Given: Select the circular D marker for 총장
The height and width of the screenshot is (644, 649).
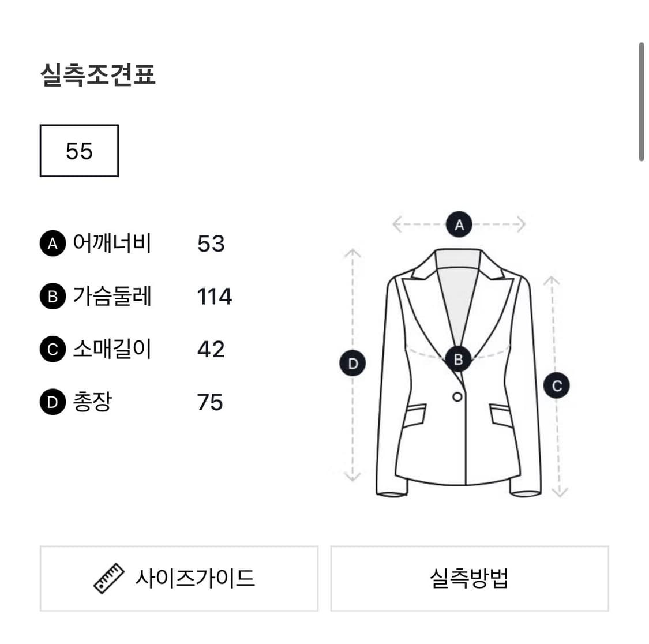Looking at the screenshot, I should (x=52, y=402).
